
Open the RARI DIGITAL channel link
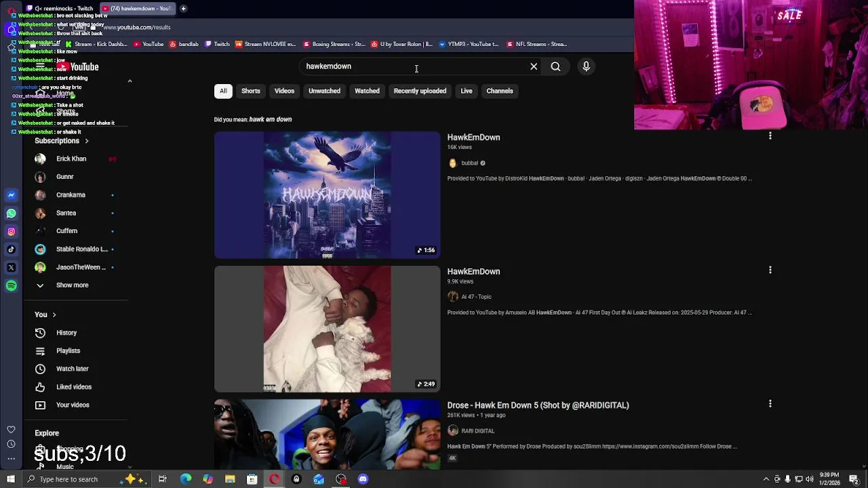click(477, 431)
